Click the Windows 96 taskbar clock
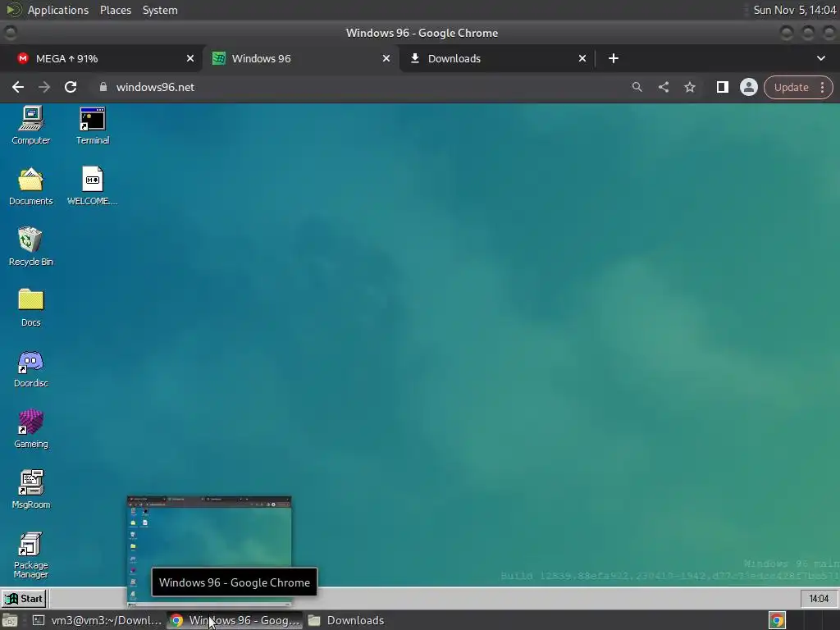The width and height of the screenshot is (840, 630). [x=818, y=598]
